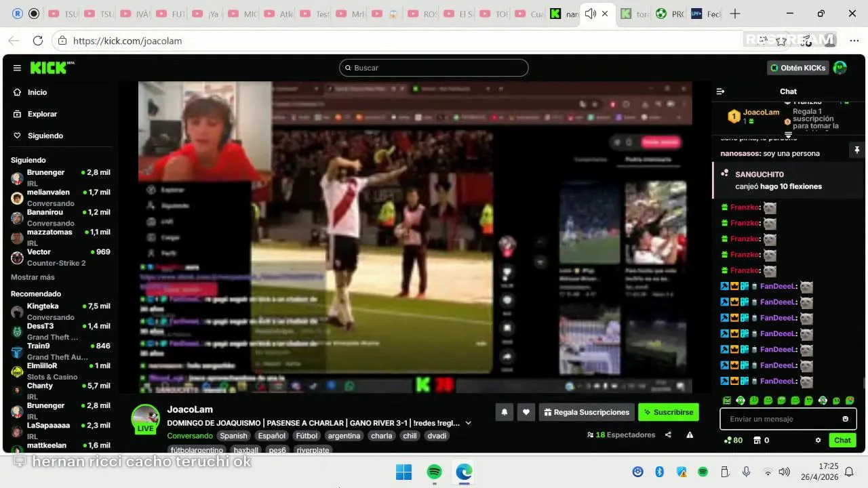Image resolution: width=868 pixels, height=488 pixels.
Task: Click the pin icon in chat
Action: click(x=856, y=150)
